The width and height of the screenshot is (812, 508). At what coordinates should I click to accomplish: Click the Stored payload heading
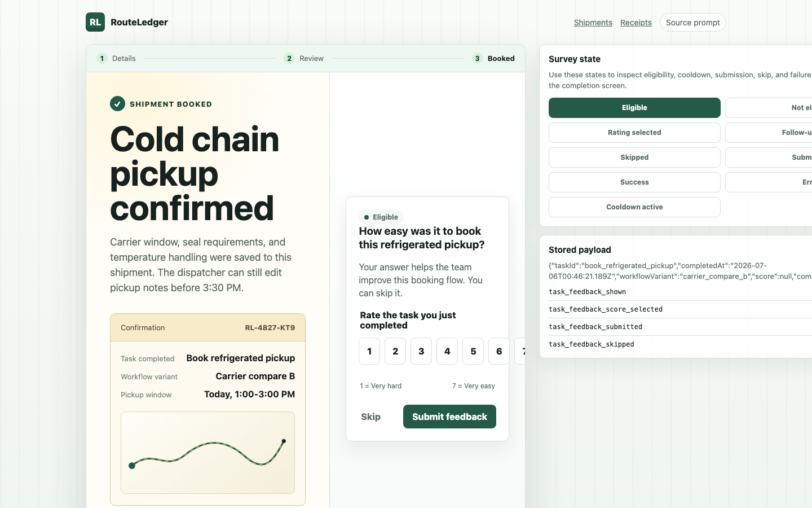point(580,249)
